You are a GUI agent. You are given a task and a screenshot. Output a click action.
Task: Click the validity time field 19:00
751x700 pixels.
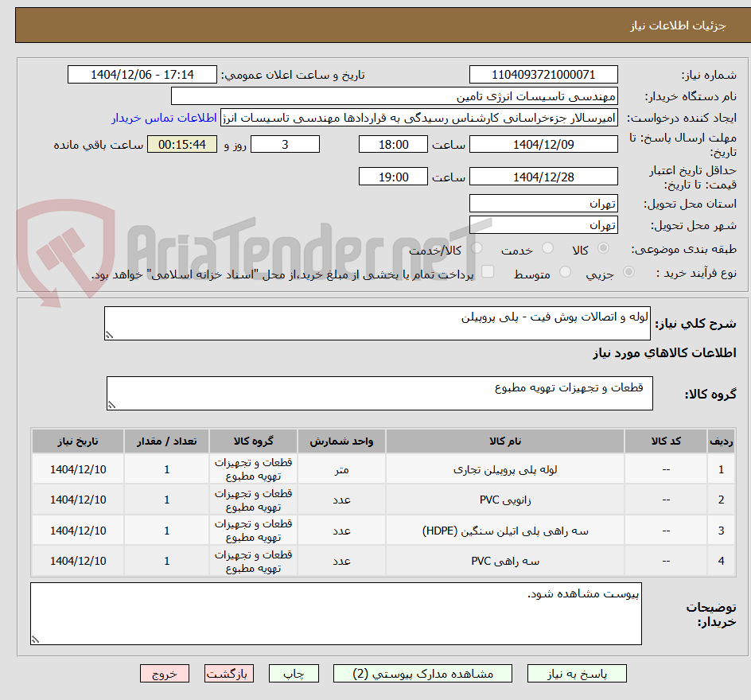[393, 177]
